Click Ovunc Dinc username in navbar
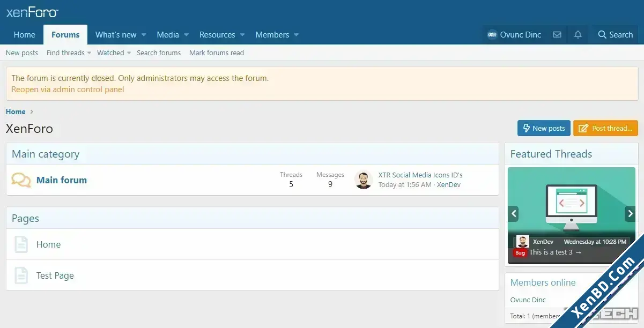Viewport: 644px width, 328px height. (521, 35)
